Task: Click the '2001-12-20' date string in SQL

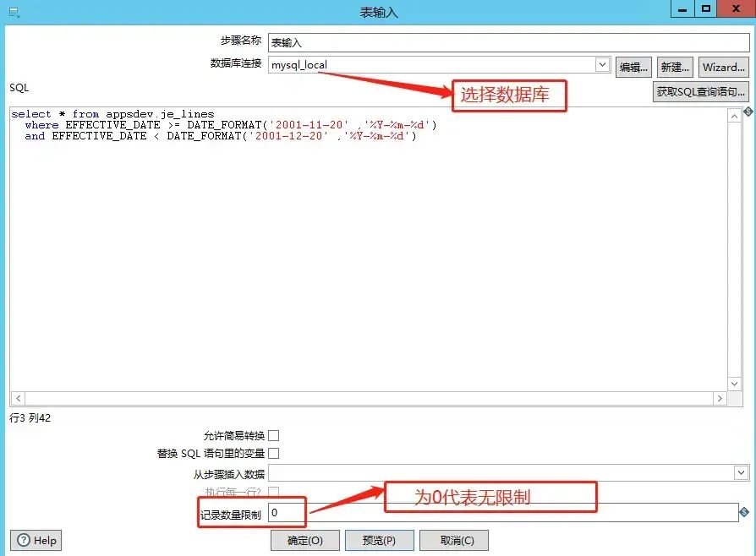Action: tap(288, 136)
